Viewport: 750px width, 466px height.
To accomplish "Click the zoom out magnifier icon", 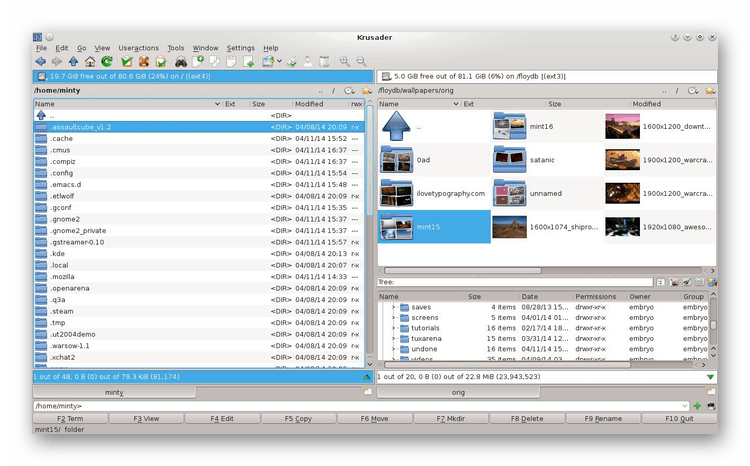I will (x=361, y=62).
